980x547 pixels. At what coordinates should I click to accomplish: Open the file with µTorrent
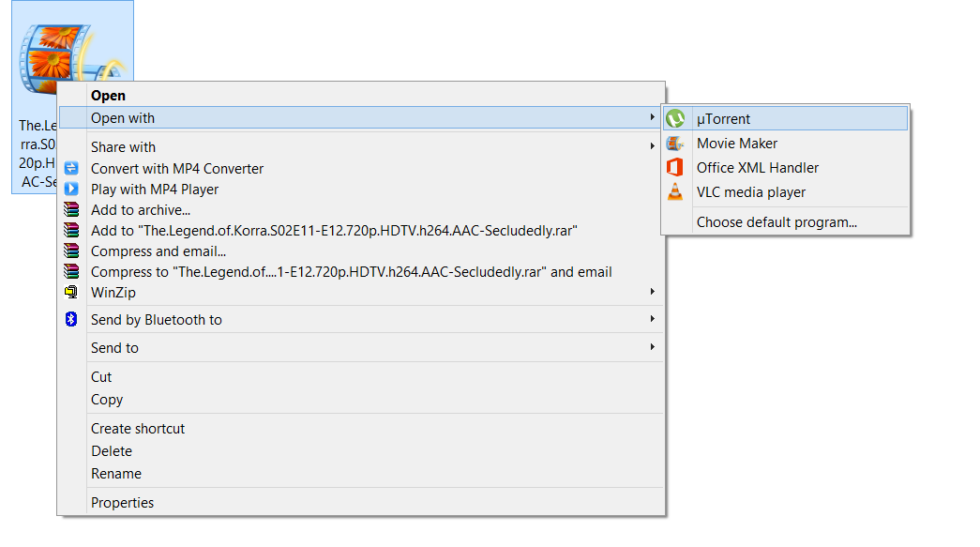[x=785, y=118]
